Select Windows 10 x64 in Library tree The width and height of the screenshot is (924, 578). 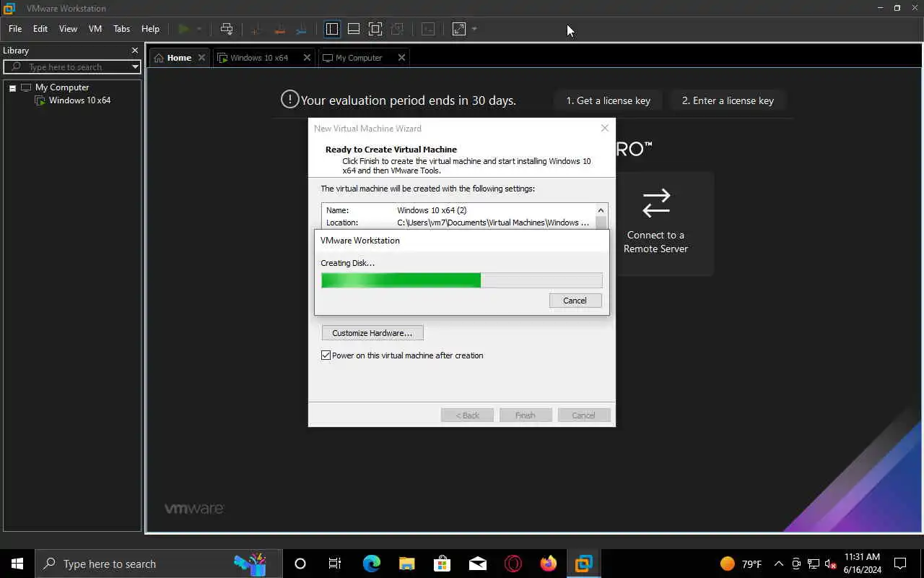click(79, 100)
